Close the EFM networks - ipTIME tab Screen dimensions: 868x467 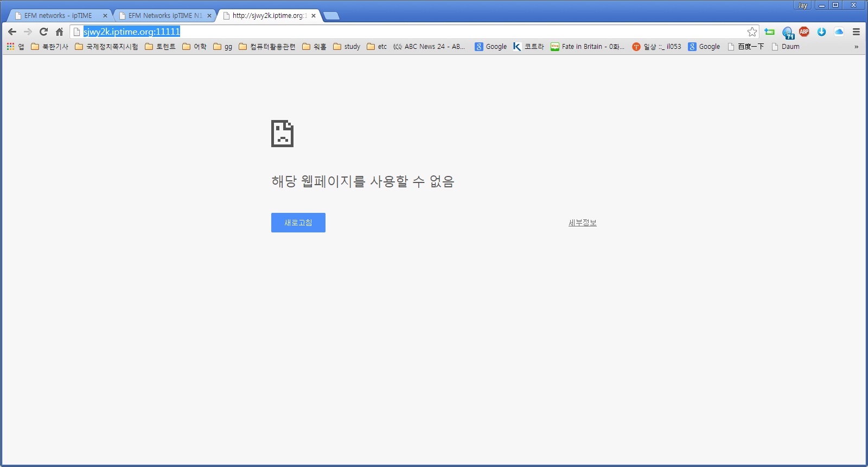105,16
